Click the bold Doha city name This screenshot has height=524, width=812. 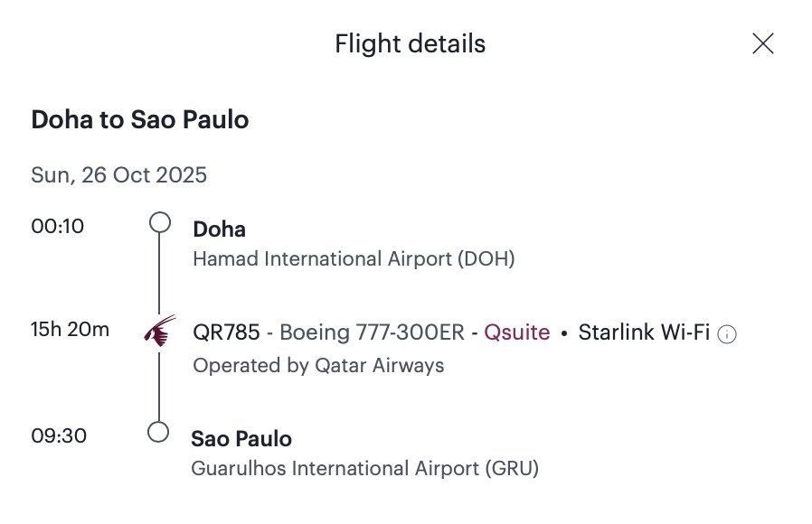tap(219, 229)
